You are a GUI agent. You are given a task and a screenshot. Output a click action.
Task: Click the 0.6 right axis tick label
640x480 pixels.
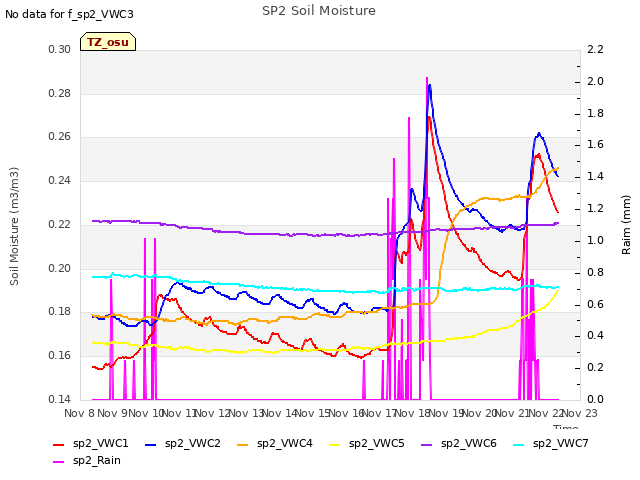click(x=596, y=304)
